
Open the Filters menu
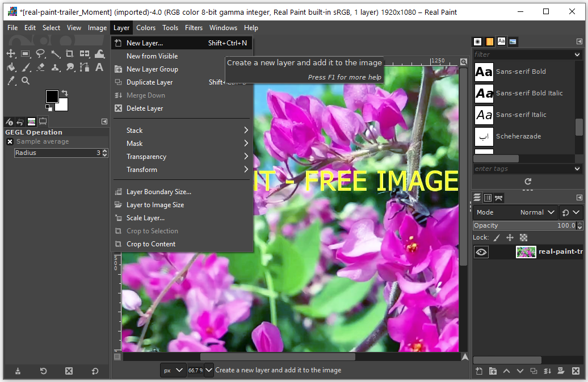(x=194, y=27)
